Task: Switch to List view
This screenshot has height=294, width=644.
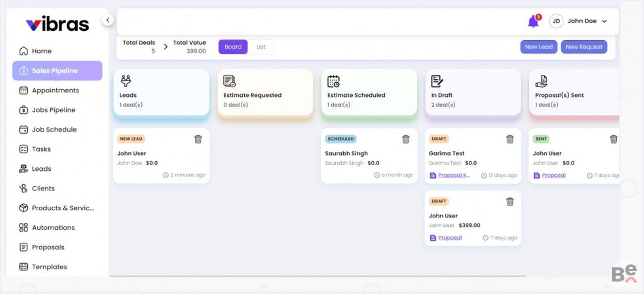Action: pyautogui.click(x=261, y=47)
